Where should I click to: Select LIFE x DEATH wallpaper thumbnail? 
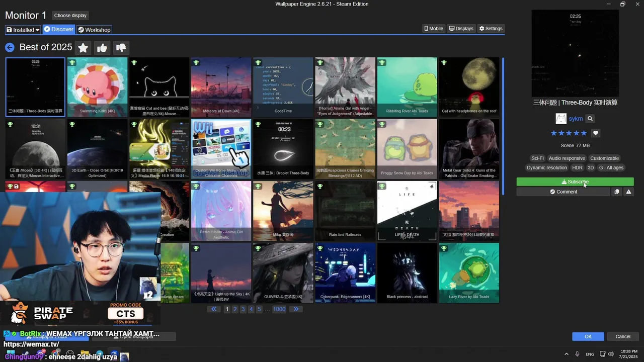pos(407,211)
